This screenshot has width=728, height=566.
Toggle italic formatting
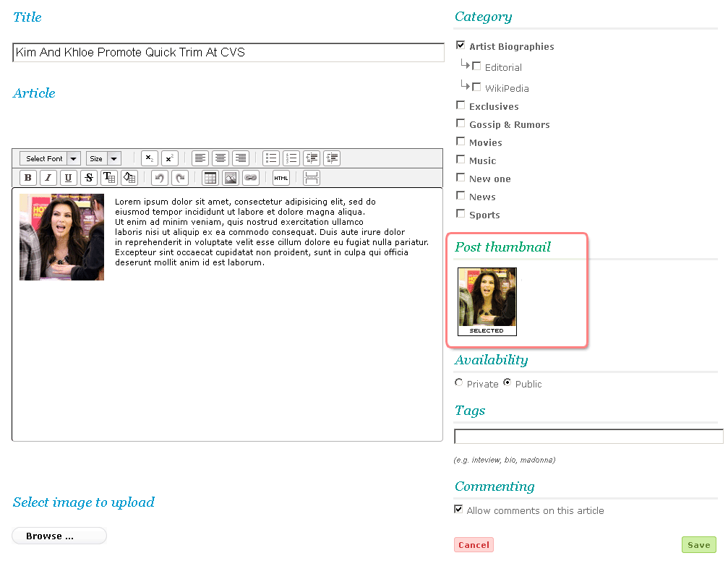pyautogui.click(x=48, y=178)
